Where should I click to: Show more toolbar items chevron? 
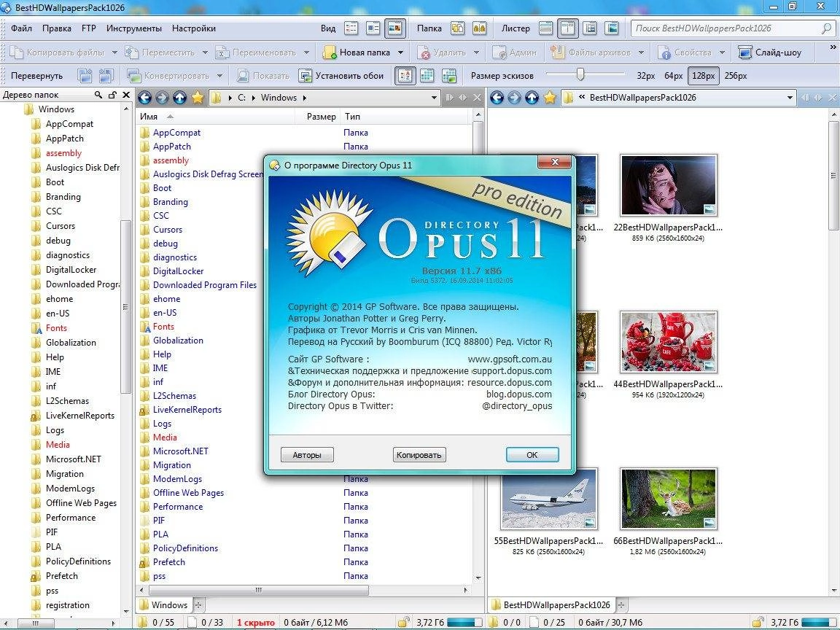pos(833,47)
